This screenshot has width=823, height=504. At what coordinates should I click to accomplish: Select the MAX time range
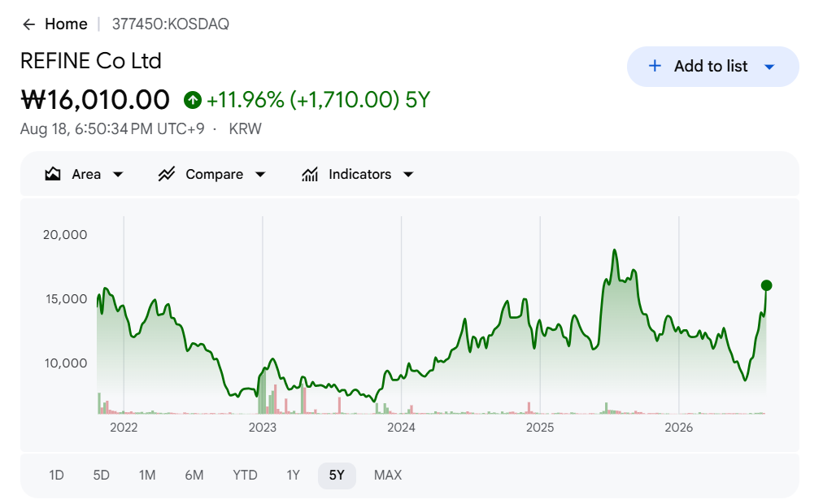[x=388, y=476]
